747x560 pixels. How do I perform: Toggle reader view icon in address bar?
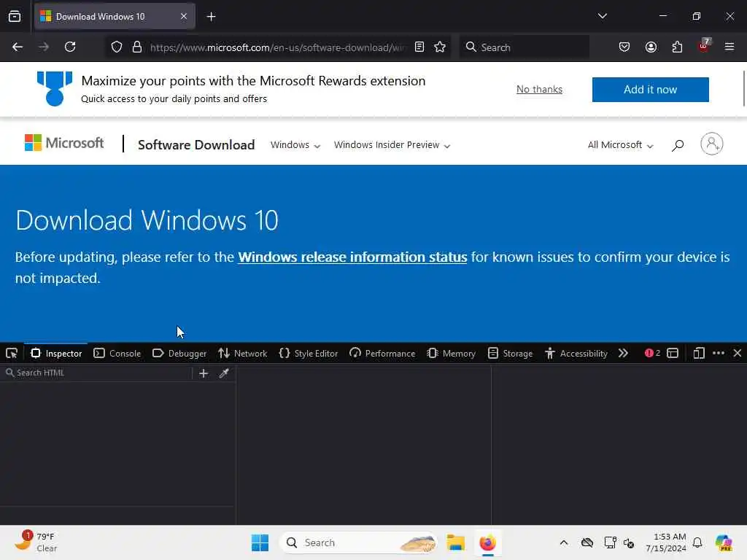pos(419,47)
